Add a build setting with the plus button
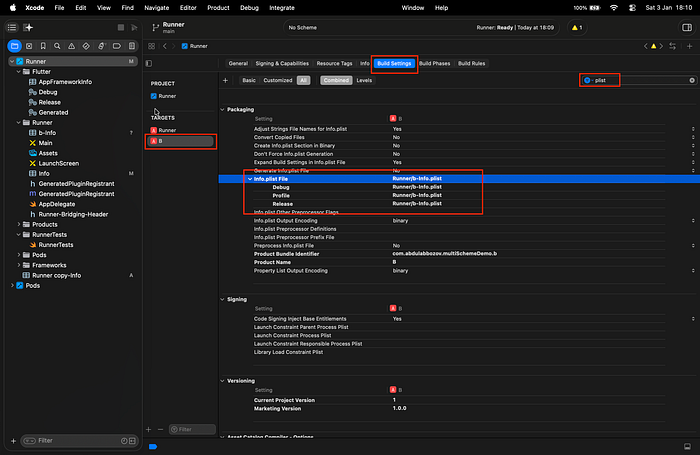This screenshot has width=700, height=455. 225,80
